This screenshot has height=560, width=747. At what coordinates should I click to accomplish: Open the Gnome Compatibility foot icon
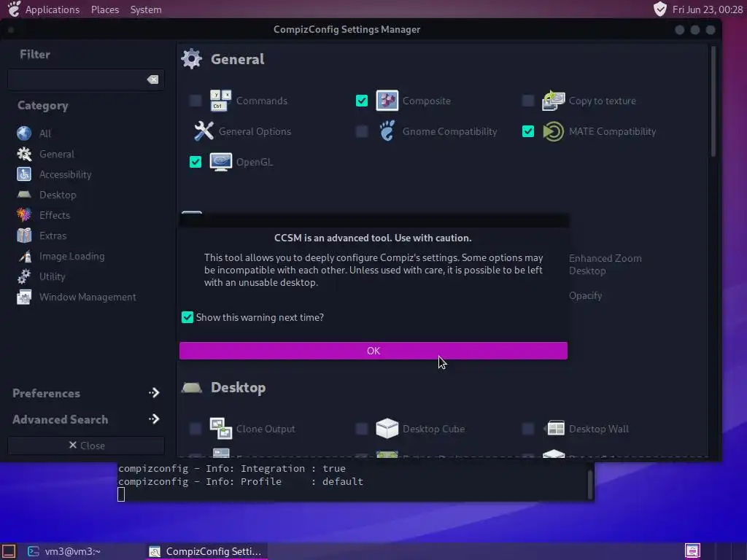click(x=387, y=131)
